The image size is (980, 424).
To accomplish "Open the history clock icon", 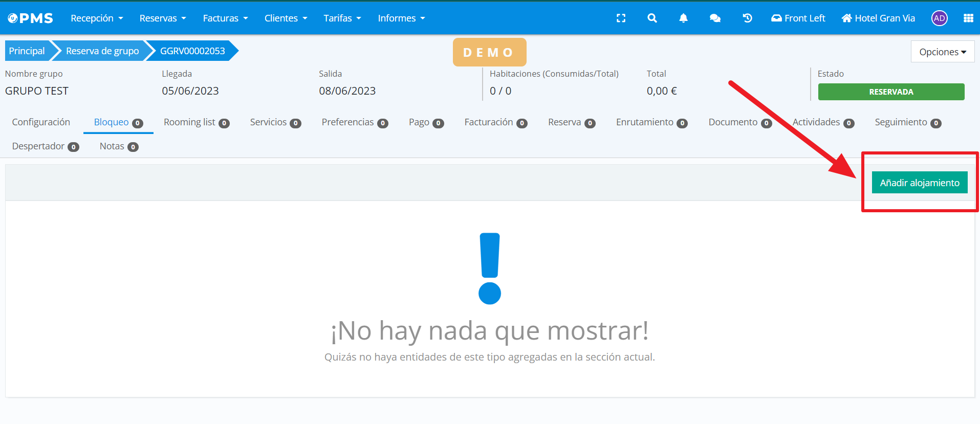I will 747,18.
